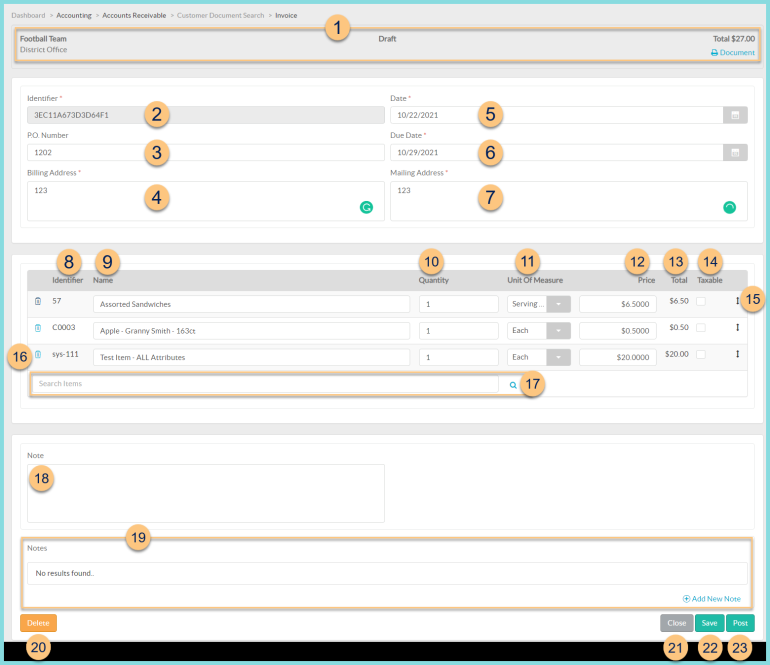Click the Post button
Viewport: 770px width, 665px height.
tap(740, 623)
